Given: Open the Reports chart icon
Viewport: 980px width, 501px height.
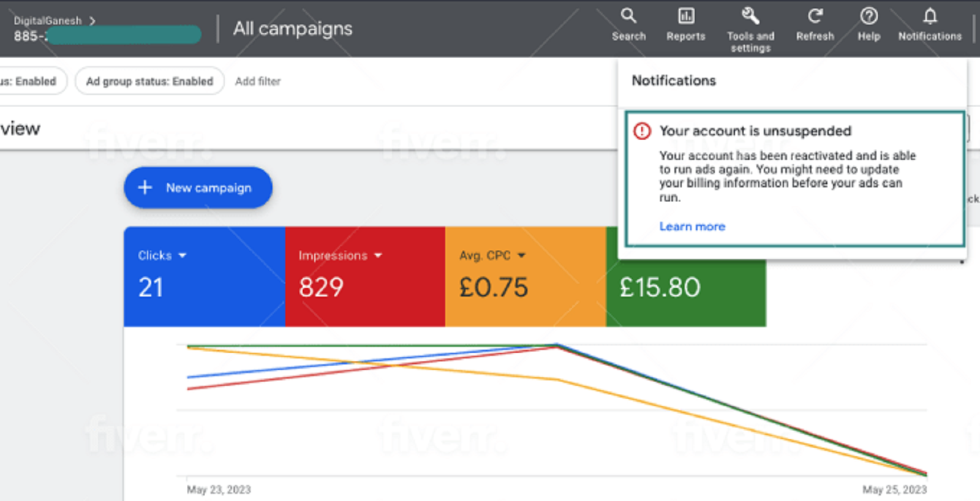Looking at the screenshot, I should click(686, 16).
